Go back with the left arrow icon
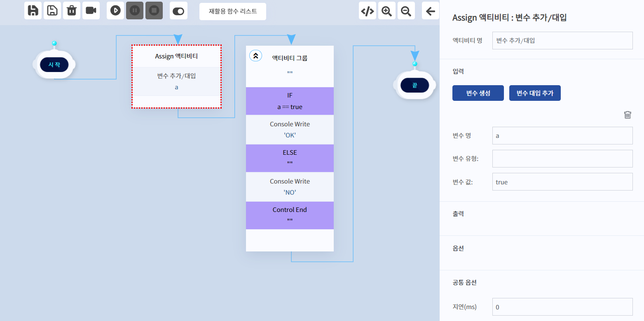 tap(431, 11)
